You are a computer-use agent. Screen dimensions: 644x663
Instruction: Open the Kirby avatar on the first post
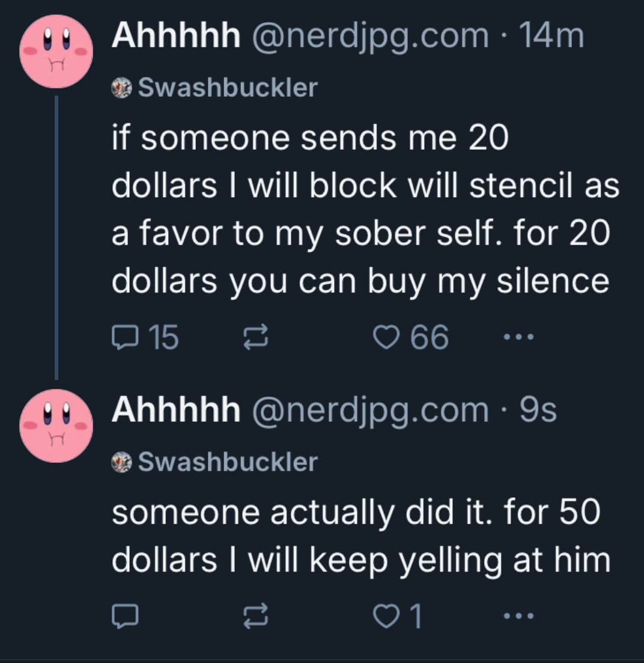point(56,52)
